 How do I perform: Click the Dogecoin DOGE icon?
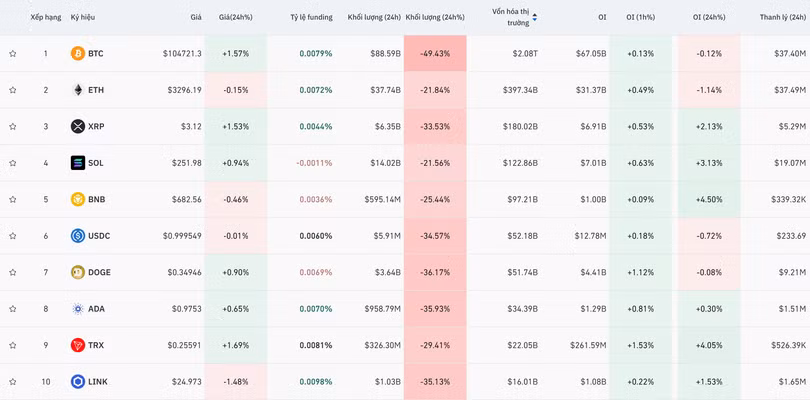pyautogui.click(x=78, y=272)
